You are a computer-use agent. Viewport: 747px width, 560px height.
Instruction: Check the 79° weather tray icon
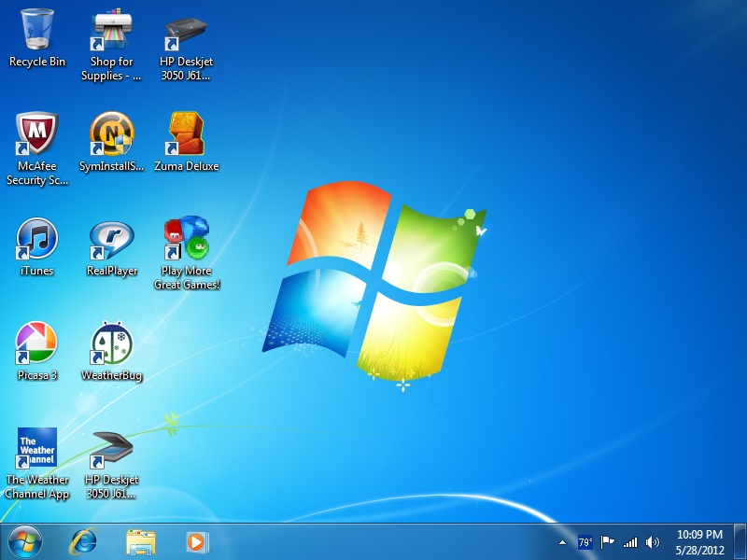point(584,541)
